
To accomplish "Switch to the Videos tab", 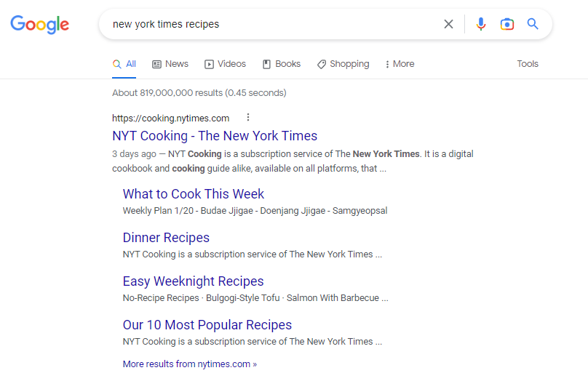I will (225, 64).
